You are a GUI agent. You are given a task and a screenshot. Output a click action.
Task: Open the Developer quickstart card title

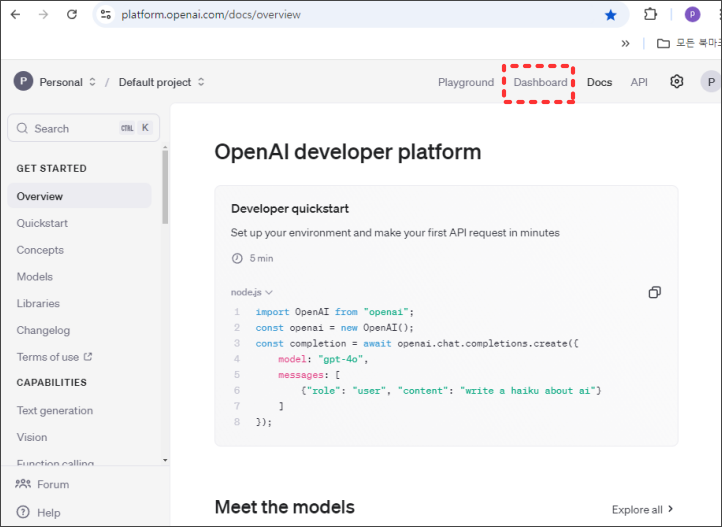[x=290, y=209]
